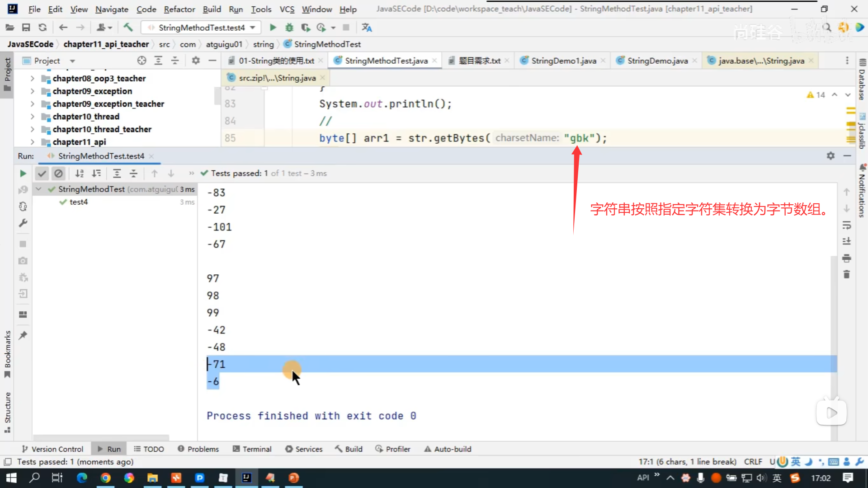This screenshot has width=868, height=488.
Task: Click the translate icon in main toolbar
Action: click(367, 28)
